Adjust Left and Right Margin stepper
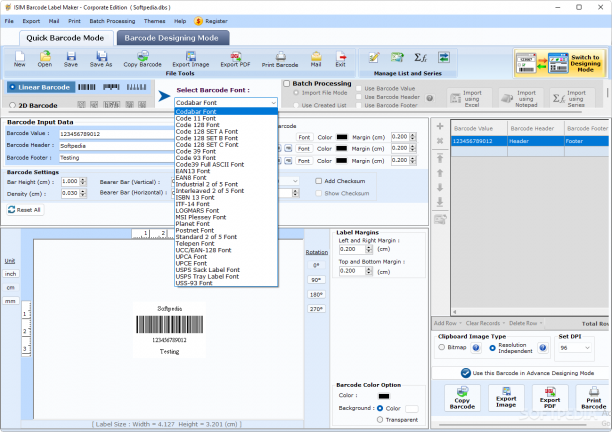The image size is (612, 432). tap(369, 249)
